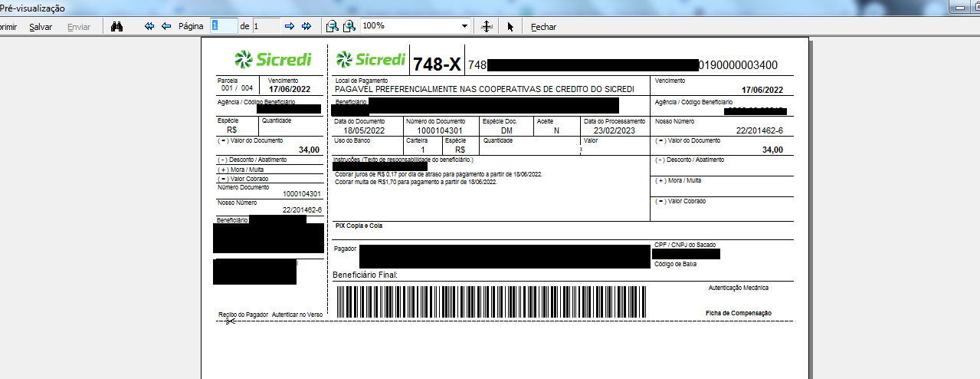Click the 'Ficha de Compensação' text
This screenshot has height=379, width=980.
739,313
